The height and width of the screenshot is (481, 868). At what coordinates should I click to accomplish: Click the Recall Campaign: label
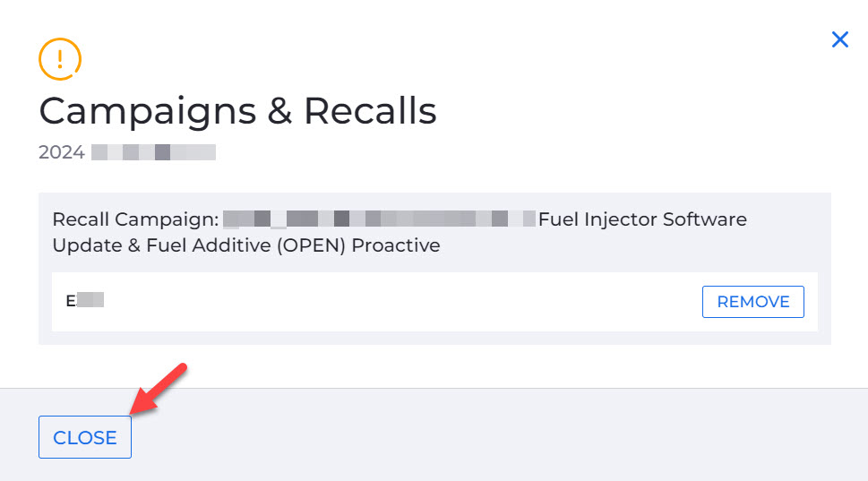coord(135,219)
